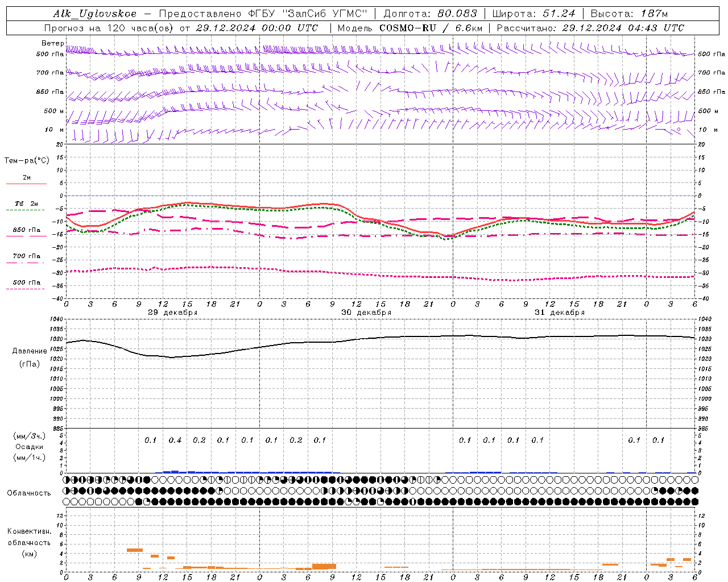728x582 pixels.
Task: Click the latitude value 51.24
Action: [x=559, y=14]
